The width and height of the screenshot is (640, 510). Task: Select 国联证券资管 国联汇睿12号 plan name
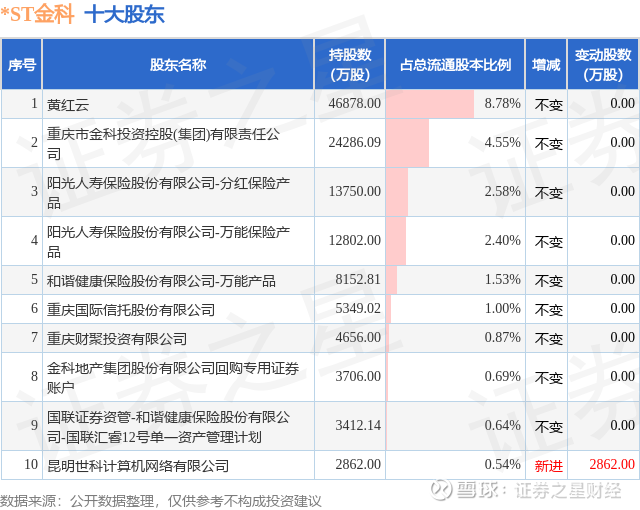(x=168, y=426)
